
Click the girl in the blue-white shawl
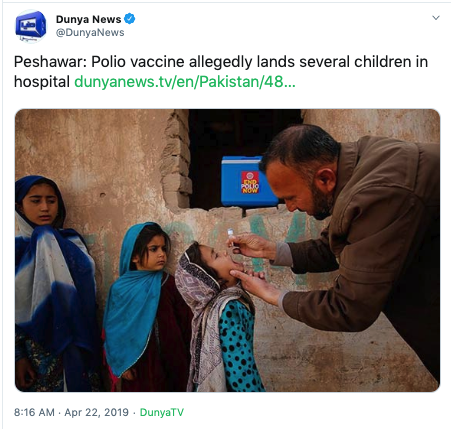[x=53, y=283]
